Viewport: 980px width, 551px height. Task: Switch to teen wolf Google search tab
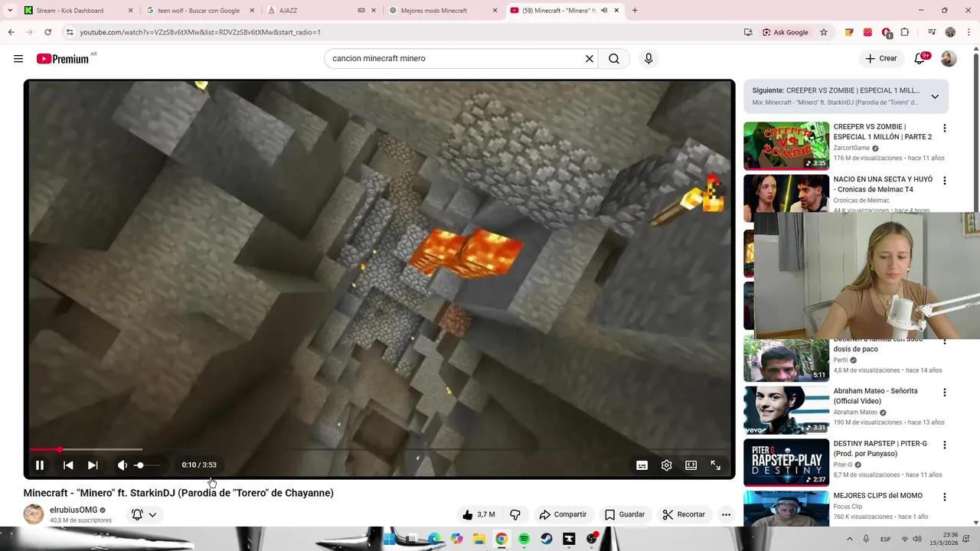tap(198, 11)
